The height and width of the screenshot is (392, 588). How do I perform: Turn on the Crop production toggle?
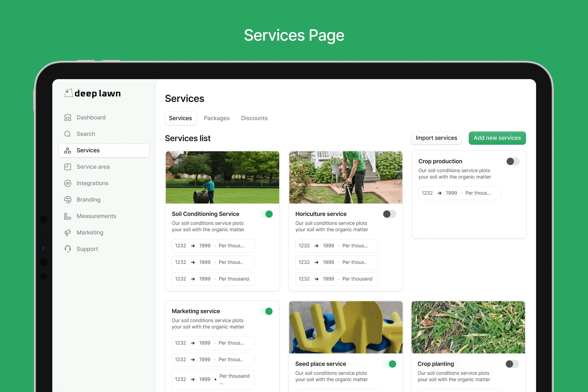pyautogui.click(x=513, y=161)
